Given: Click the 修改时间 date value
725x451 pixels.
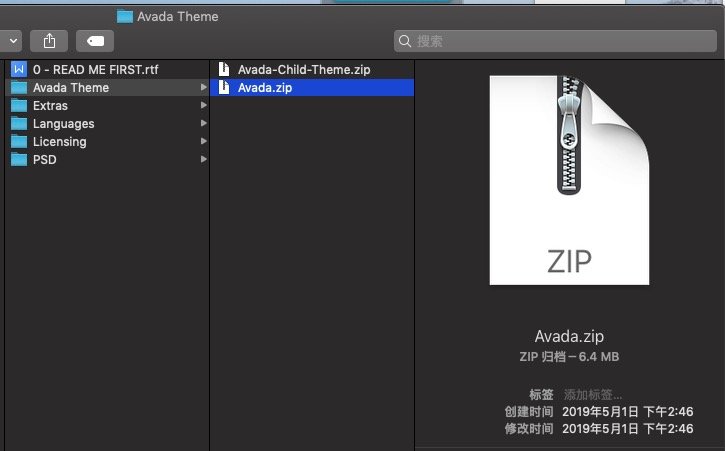Looking at the screenshot, I should pos(627,429).
